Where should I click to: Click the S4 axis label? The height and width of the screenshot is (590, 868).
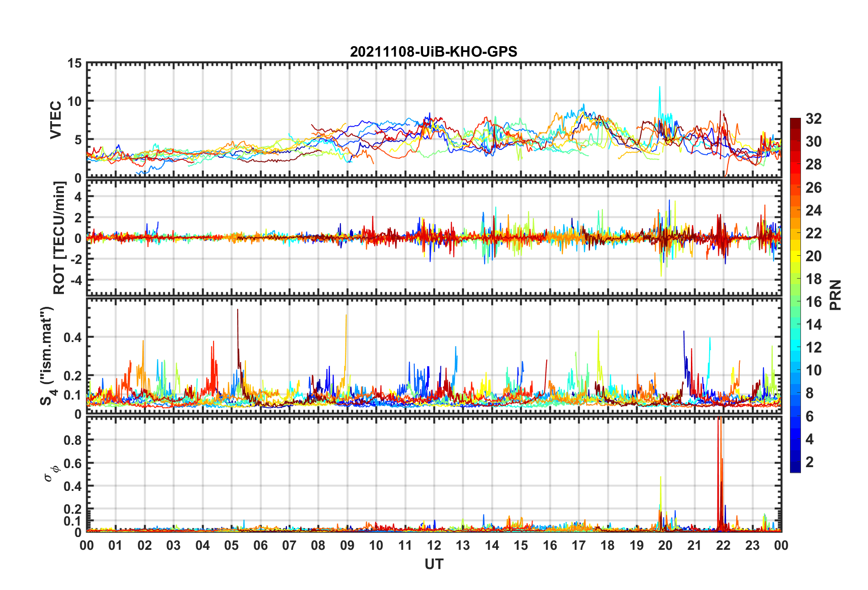tap(47, 356)
